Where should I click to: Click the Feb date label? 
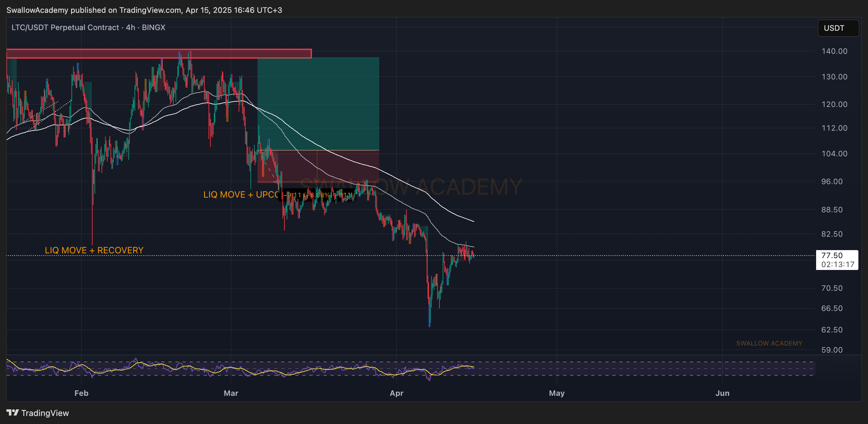(81, 393)
